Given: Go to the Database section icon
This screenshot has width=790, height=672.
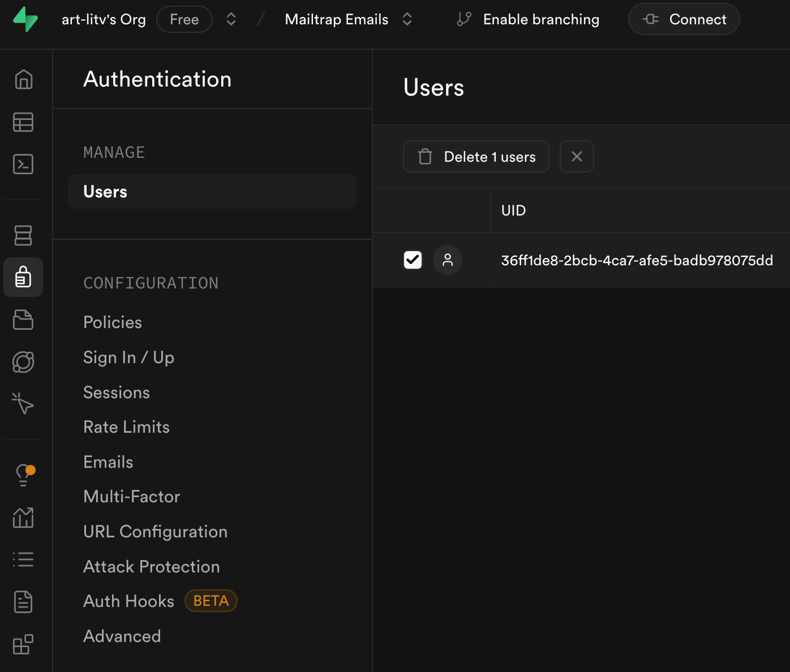Looking at the screenshot, I should pos(23,235).
